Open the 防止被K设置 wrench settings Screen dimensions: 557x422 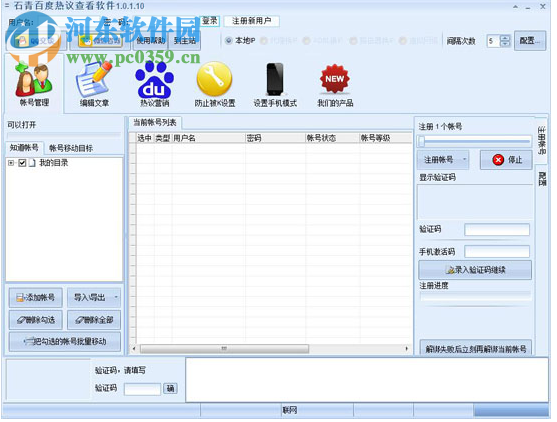215,85
